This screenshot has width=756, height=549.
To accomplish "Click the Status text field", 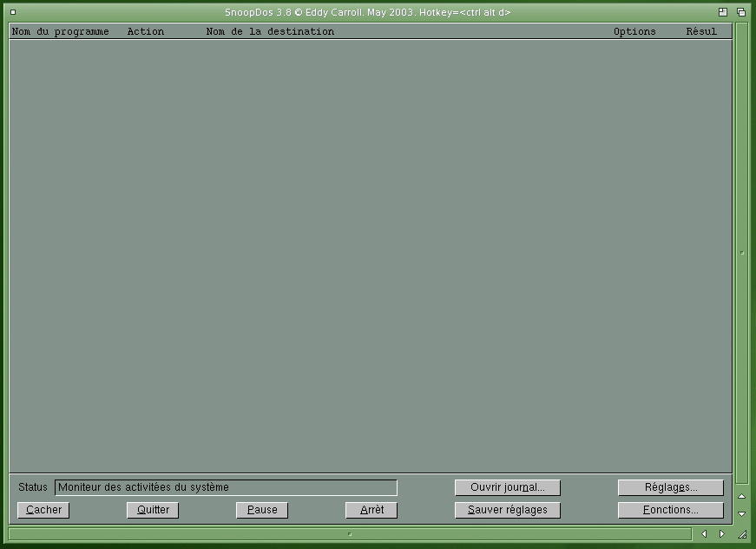I will coord(227,487).
